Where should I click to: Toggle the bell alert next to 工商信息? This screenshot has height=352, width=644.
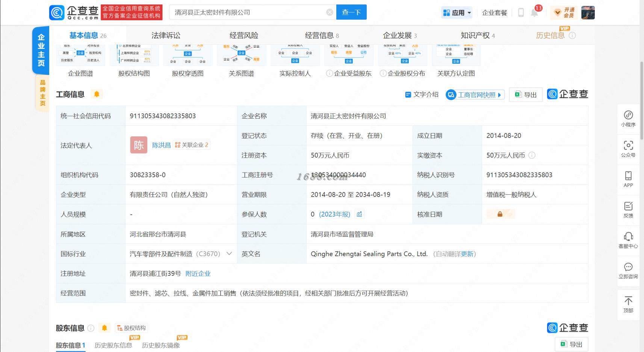pos(97,94)
